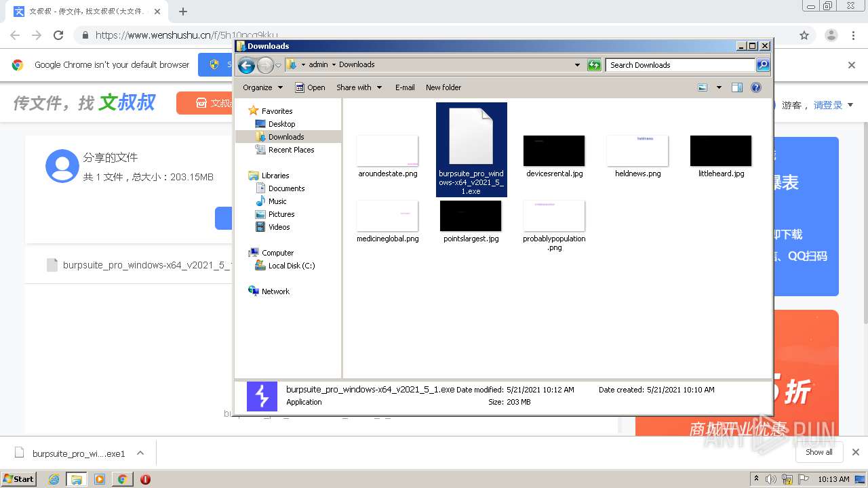Open the Chrome three-dot menu

pyautogui.click(x=853, y=35)
